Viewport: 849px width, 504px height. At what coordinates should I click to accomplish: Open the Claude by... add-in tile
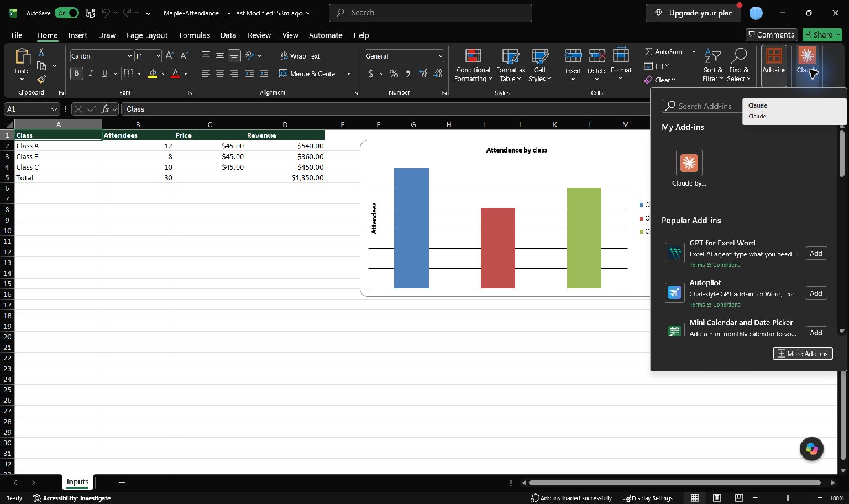point(689,168)
